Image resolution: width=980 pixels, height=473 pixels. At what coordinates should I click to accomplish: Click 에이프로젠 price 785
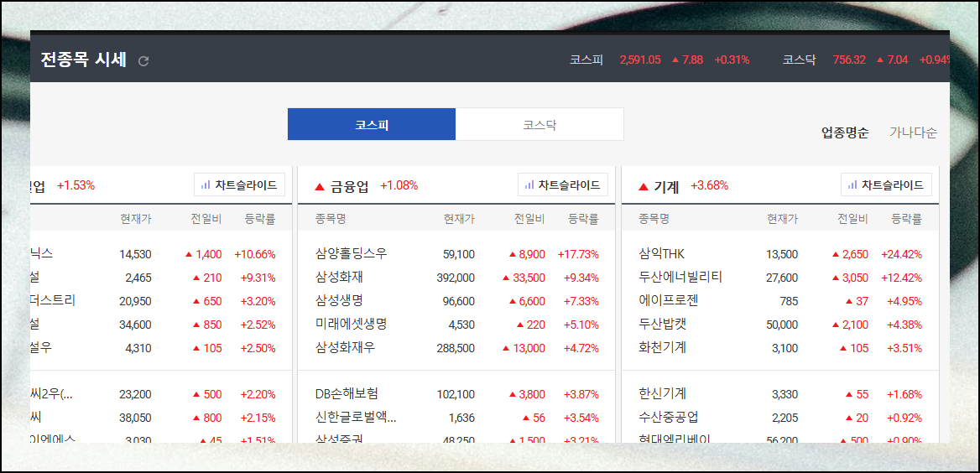coord(789,302)
